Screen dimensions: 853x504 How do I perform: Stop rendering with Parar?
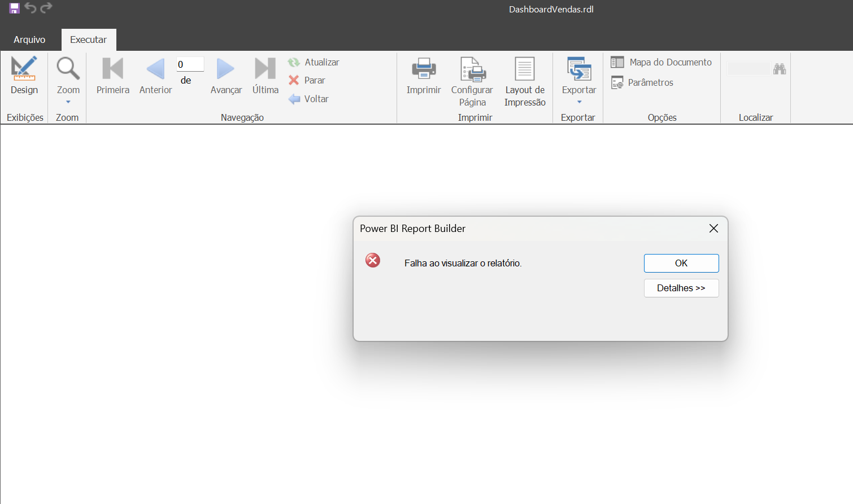pyautogui.click(x=307, y=80)
